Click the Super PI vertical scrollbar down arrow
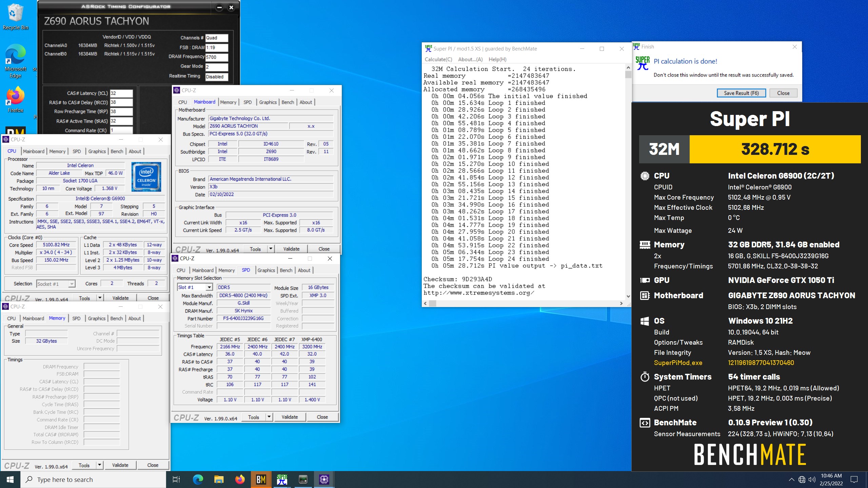 (628, 296)
